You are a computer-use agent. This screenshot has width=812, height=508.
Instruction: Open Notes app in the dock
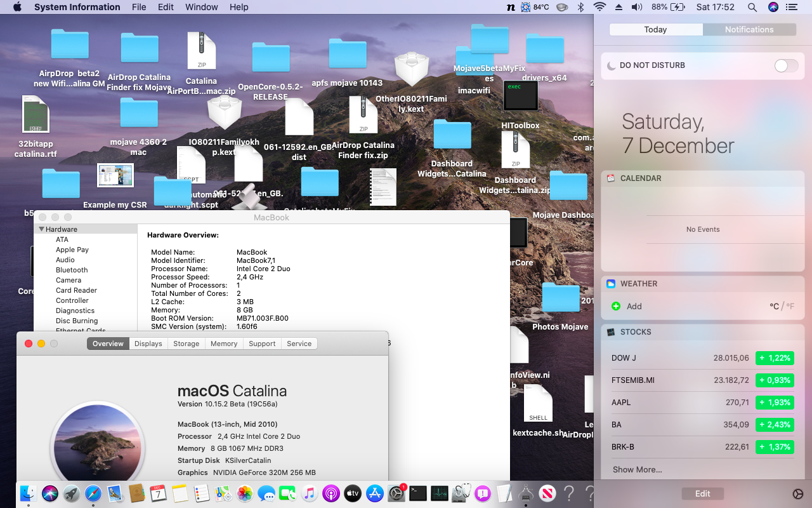click(180, 493)
